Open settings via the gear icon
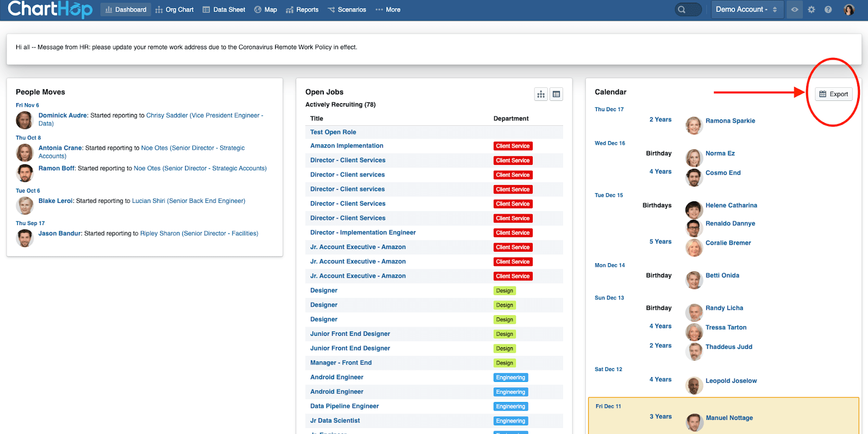868x434 pixels. [x=812, y=10]
